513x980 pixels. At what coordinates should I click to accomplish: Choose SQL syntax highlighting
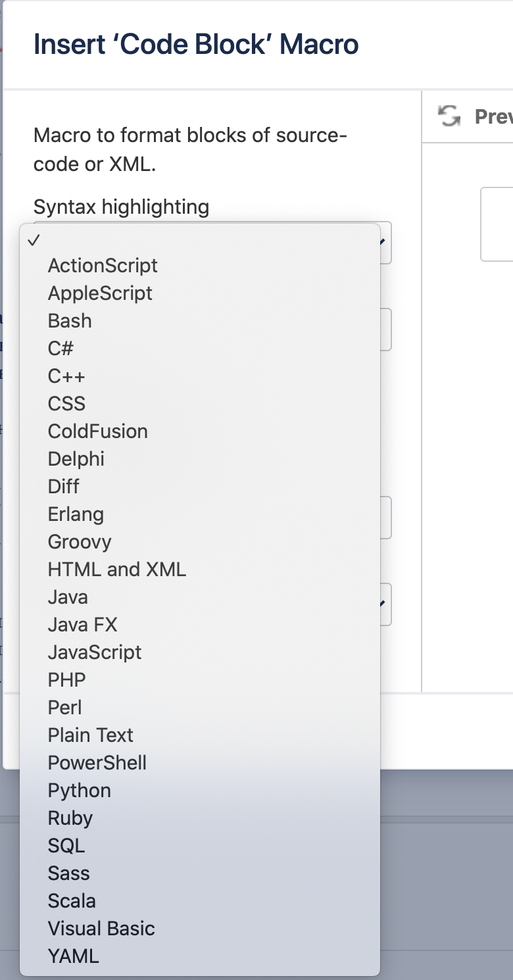point(66,845)
